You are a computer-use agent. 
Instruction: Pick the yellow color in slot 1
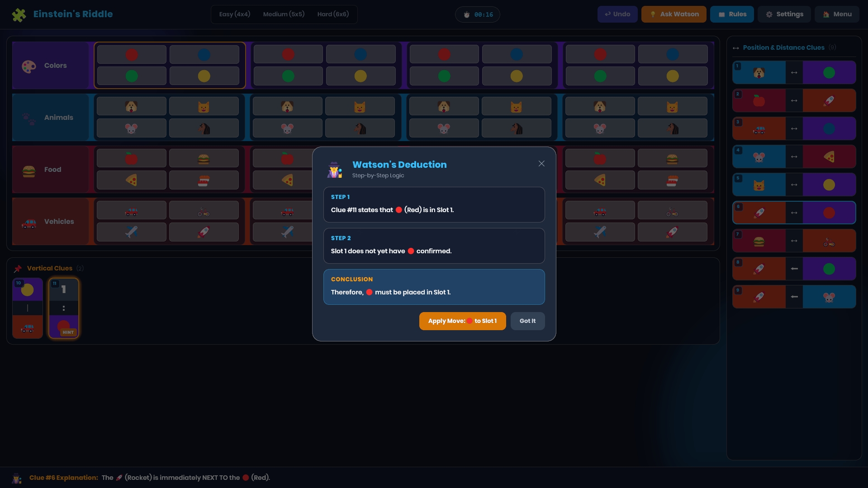(x=204, y=76)
